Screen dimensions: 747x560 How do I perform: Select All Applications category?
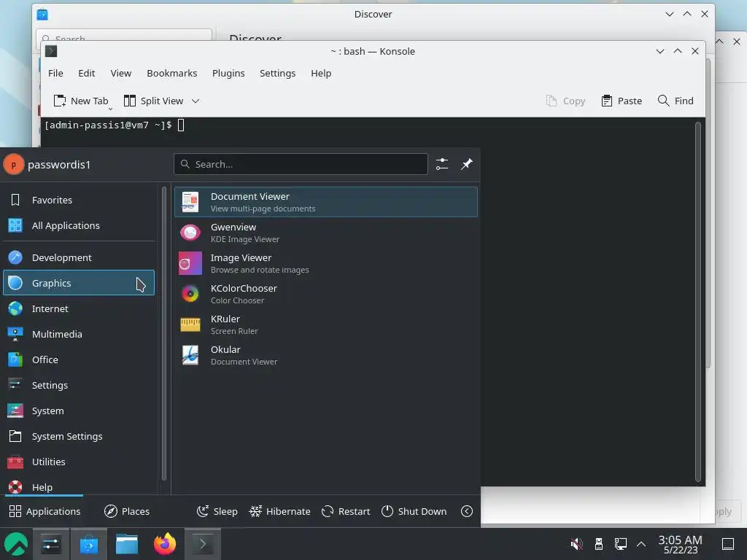[79, 225]
